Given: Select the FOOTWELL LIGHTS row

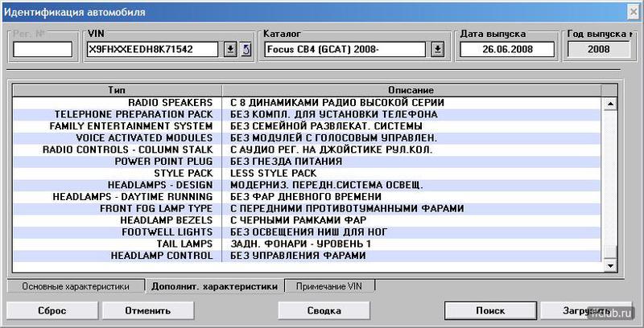Looking at the screenshot, I should 307,232.
